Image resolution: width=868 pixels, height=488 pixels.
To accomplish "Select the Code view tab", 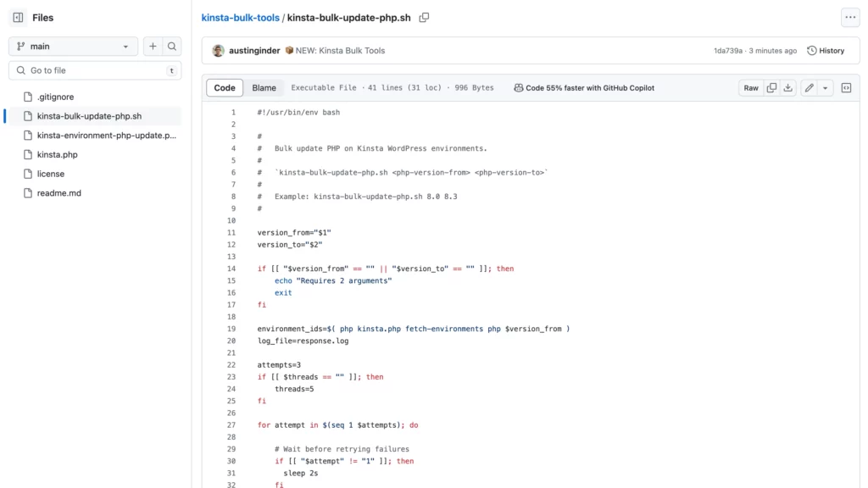I will coord(225,87).
